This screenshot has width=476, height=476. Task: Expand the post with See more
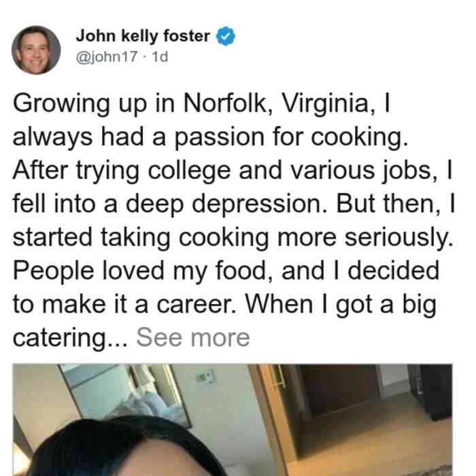tap(192, 337)
